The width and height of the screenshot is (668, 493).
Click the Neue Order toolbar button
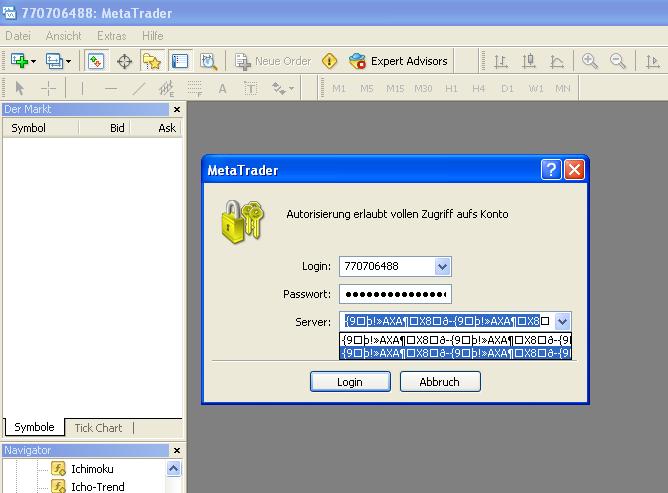273,61
